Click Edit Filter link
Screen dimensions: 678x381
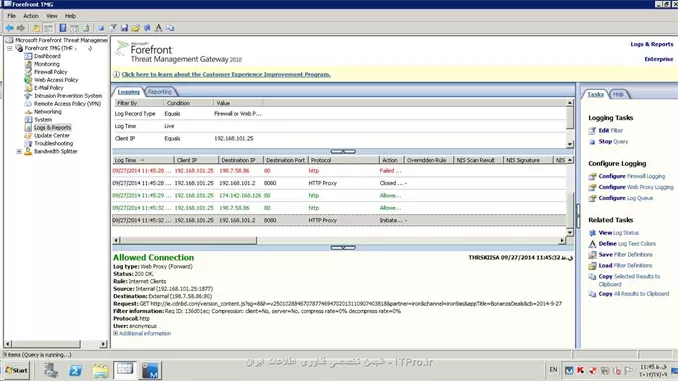click(x=611, y=131)
